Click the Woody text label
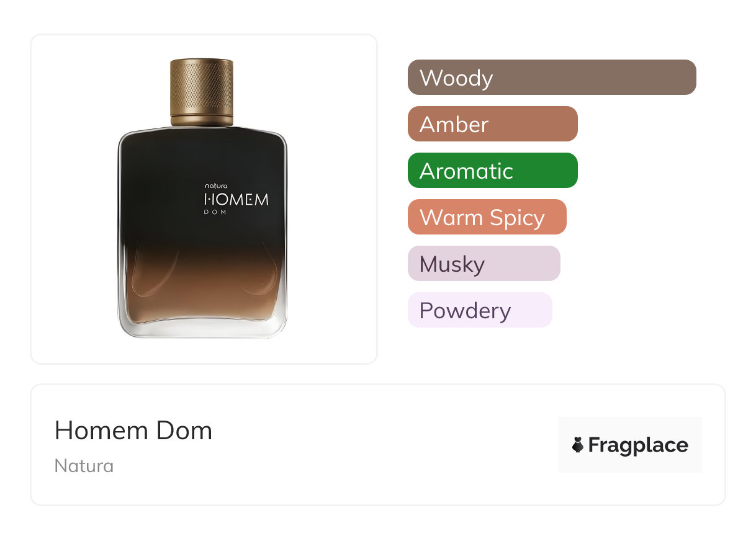Image resolution: width=756 pixels, height=536 pixels. [x=456, y=78]
